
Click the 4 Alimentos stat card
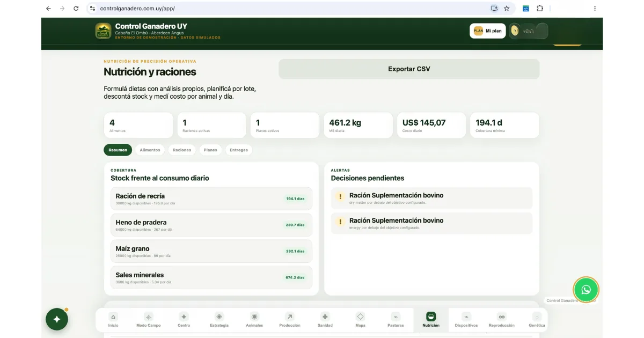pyautogui.click(x=138, y=125)
